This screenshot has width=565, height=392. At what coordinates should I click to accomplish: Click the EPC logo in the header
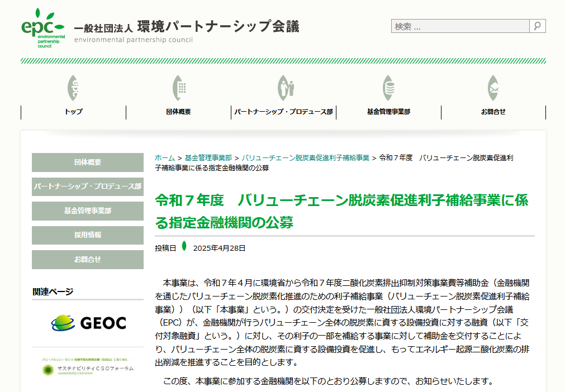43,28
